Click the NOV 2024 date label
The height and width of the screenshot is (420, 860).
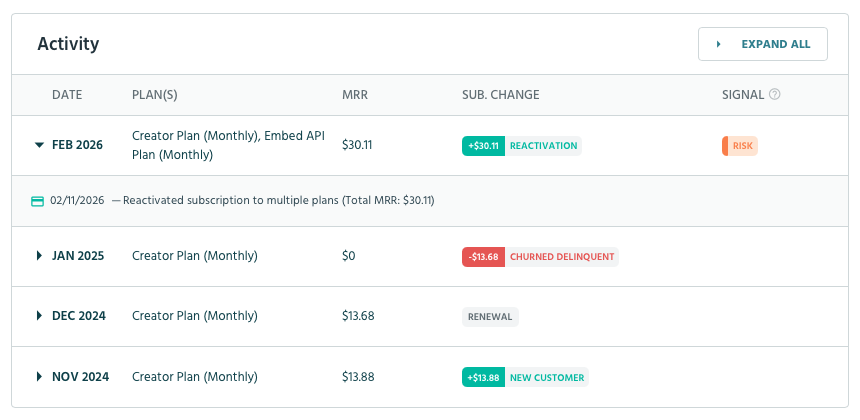tap(81, 377)
